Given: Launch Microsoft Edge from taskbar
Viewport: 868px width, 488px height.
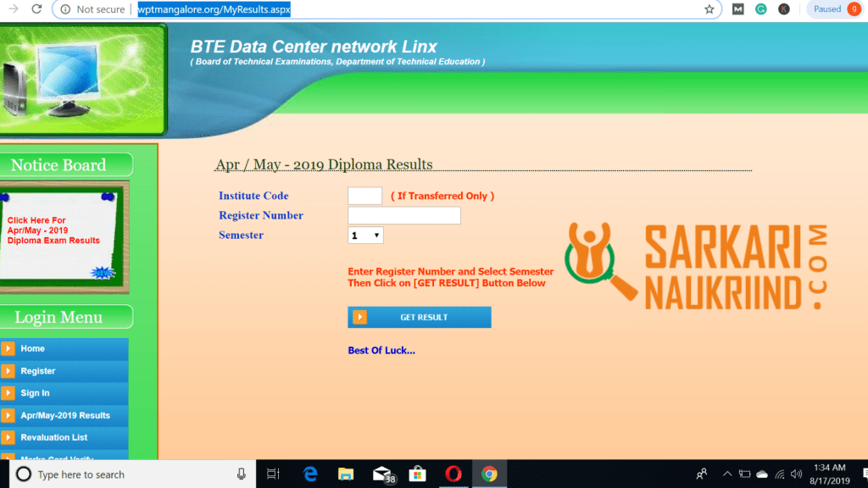Looking at the screenshot, I should (x=310, y=474).
